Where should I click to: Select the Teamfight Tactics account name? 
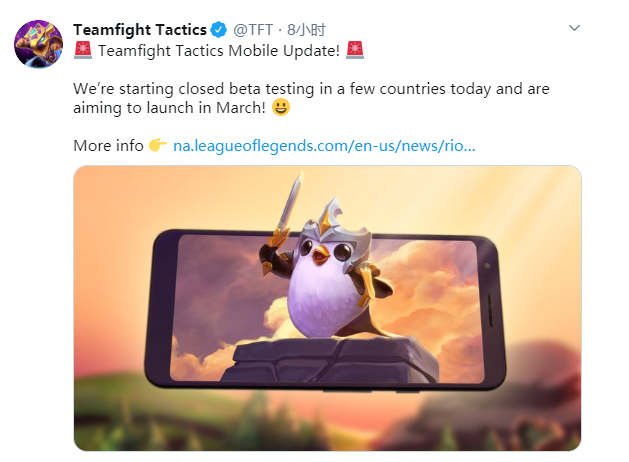[x=140, y=30]
